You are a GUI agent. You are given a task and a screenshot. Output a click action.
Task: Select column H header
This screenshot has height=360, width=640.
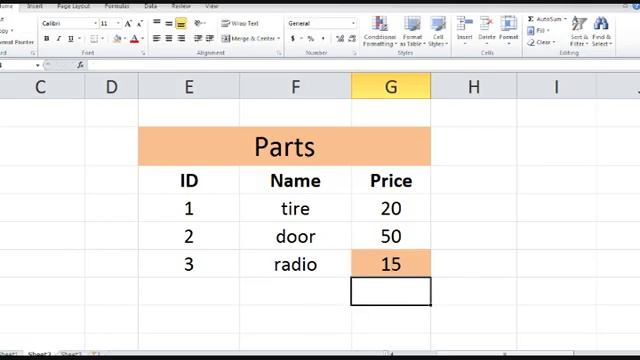pos(473,86)
